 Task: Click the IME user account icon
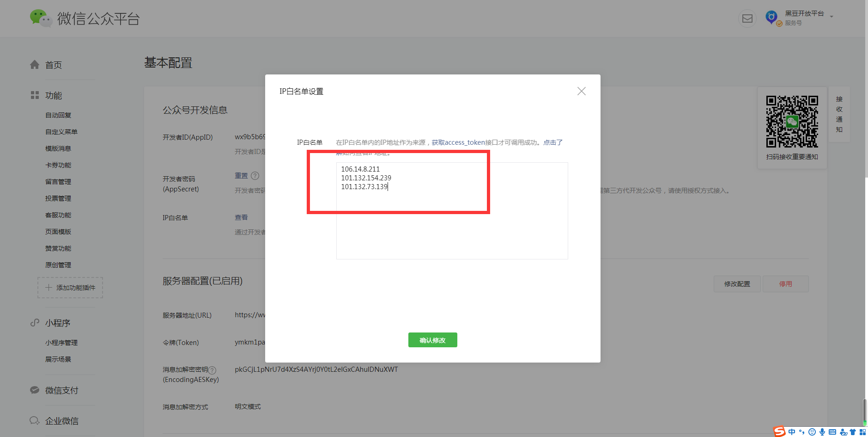(844, 432)
